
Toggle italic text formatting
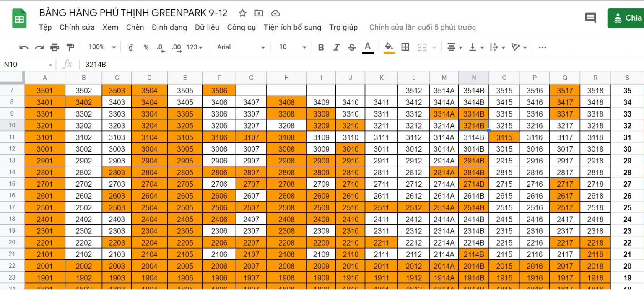[336, 47]
